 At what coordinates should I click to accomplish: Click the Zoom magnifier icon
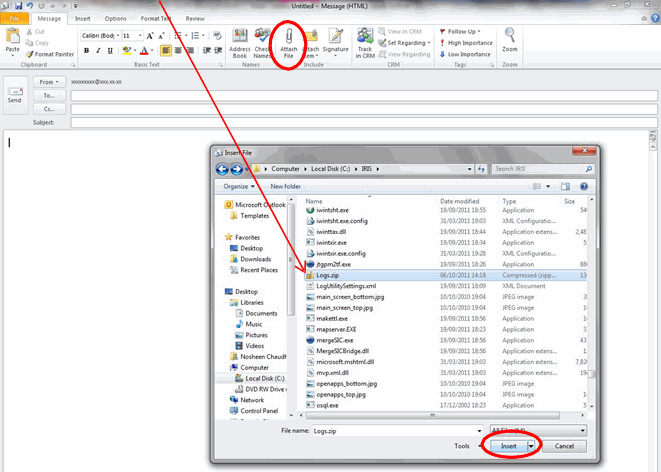coord(510,35)
